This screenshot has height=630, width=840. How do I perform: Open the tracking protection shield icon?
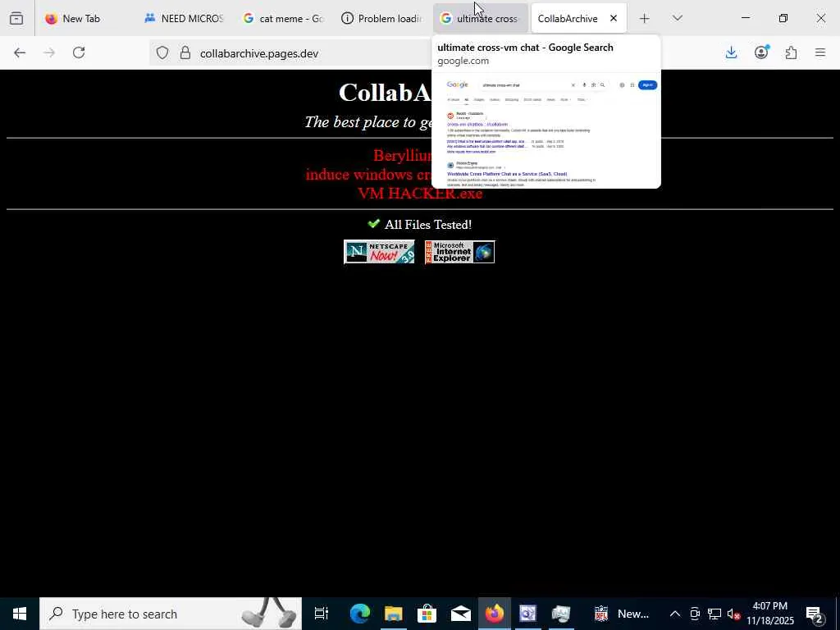(162, 52)
